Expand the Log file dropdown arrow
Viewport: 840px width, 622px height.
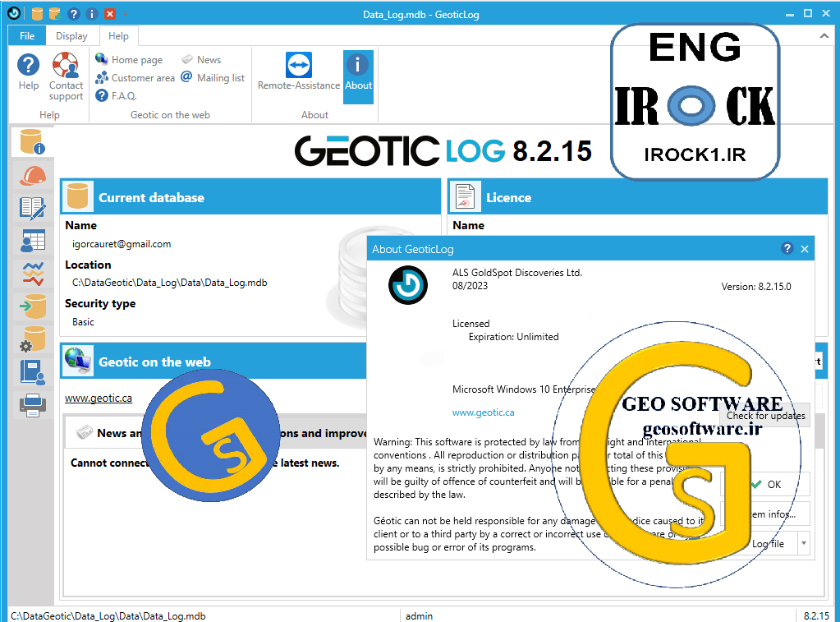tap(804, 543)
